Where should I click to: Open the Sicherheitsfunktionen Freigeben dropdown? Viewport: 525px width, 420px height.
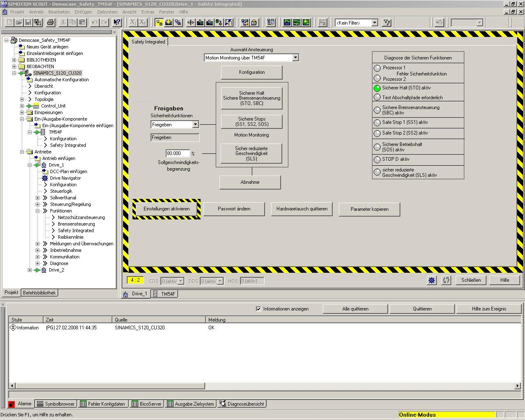(195, 125)
